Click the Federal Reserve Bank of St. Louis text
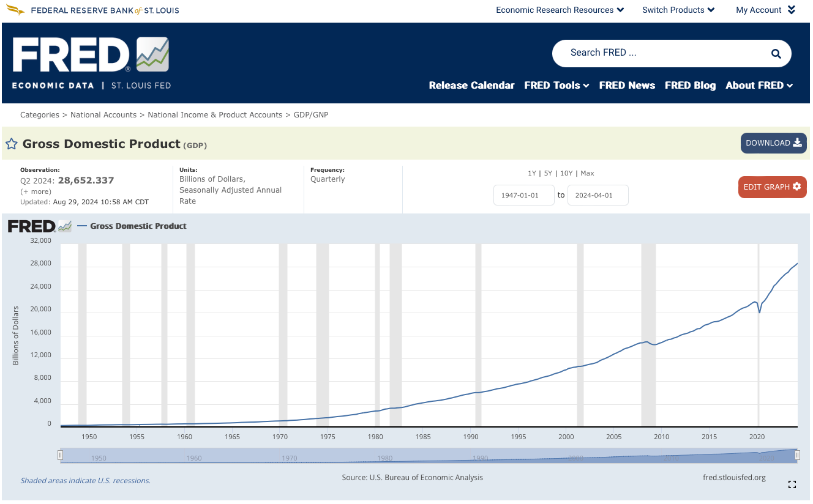 click(x=105, y=10)
